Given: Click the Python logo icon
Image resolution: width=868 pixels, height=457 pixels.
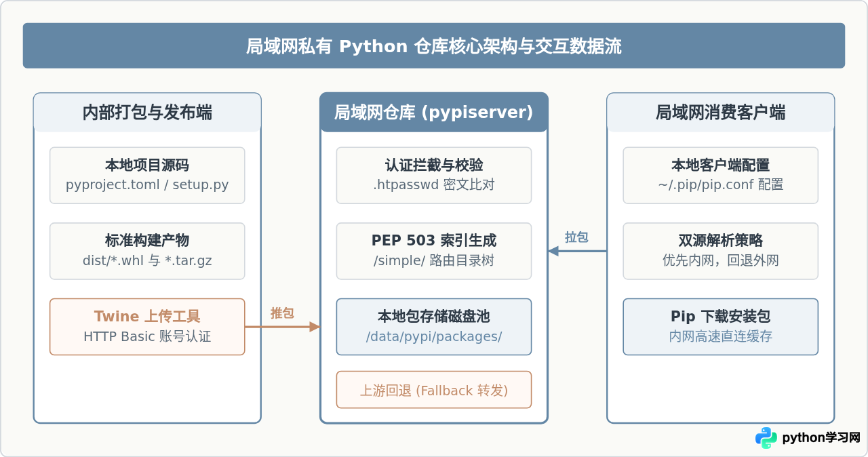Looking at the screenshot, I should coord(766,438).
